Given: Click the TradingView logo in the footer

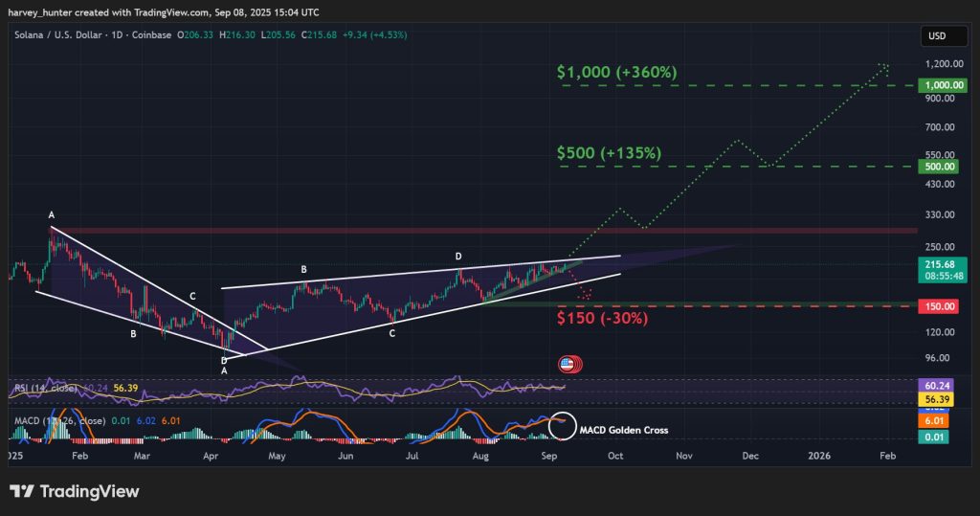Looking at the screenshot, I should click(x=75, y=491).
